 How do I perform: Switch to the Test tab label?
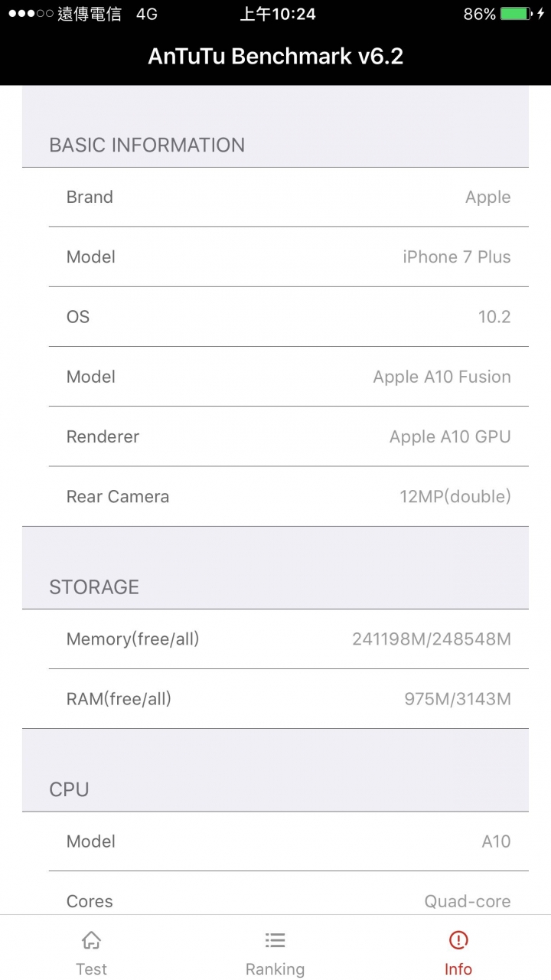(x=91, y=969)
